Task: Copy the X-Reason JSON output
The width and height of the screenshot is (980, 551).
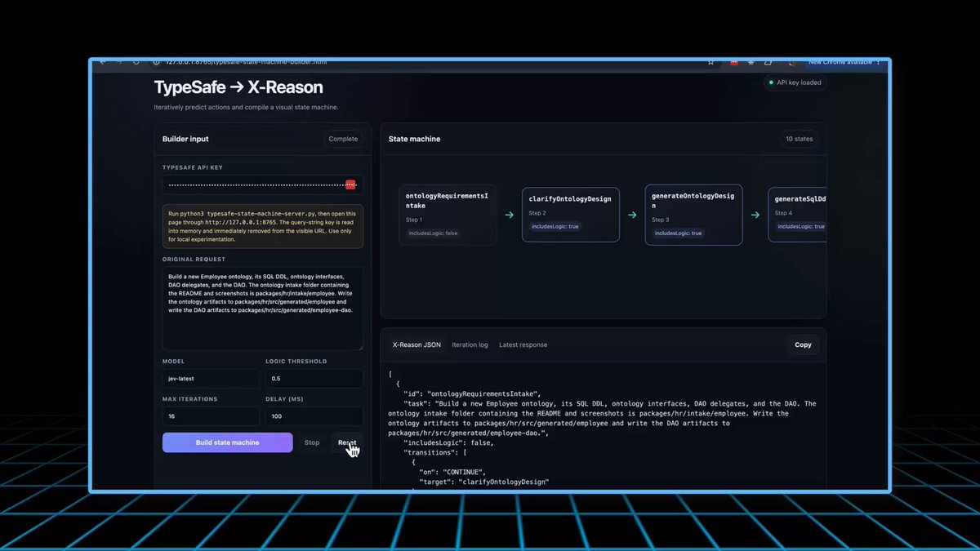Action: click(803, 344)
